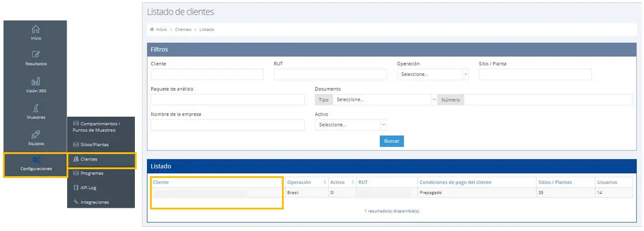The image size is (644, 231).
Task: Go to Clientes breadcrumb link
Action: (183, 30)
